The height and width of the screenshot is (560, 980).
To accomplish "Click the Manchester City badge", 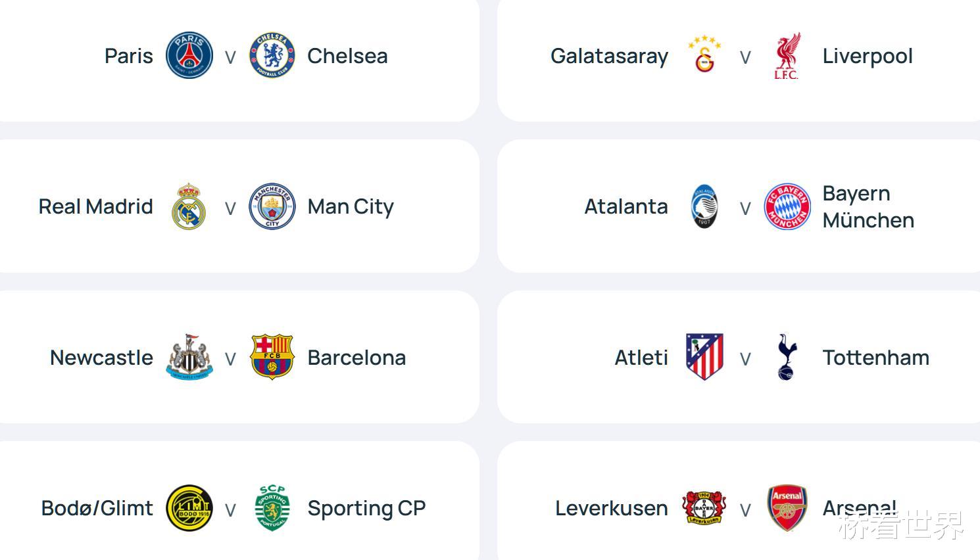I will tap(272, 206).
